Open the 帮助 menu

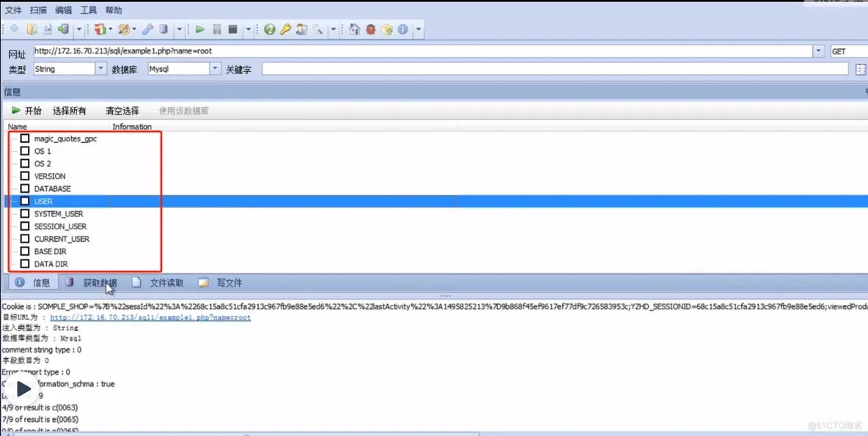pos(114,10)
